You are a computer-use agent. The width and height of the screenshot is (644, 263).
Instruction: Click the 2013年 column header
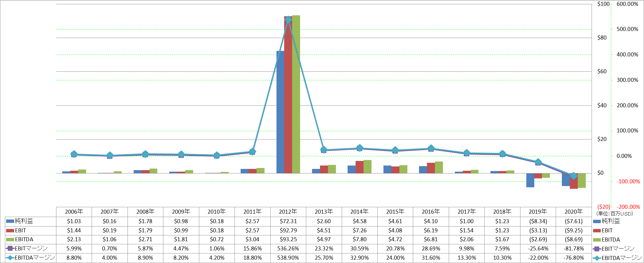[x=324, y=212]
